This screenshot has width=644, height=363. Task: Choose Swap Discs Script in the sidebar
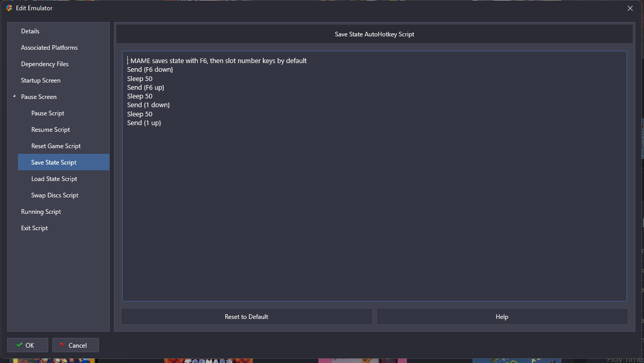55,195
